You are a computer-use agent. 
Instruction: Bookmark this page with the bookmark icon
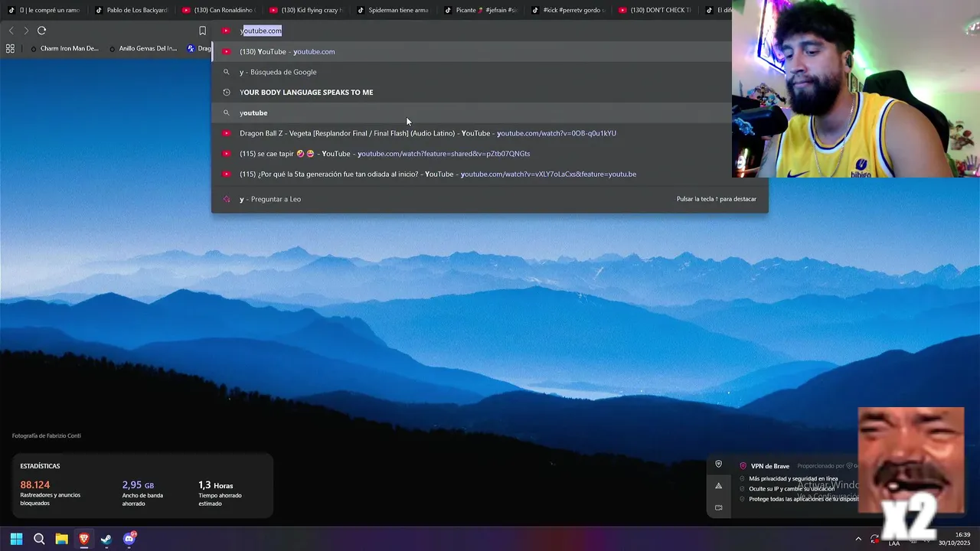(202, 31)
